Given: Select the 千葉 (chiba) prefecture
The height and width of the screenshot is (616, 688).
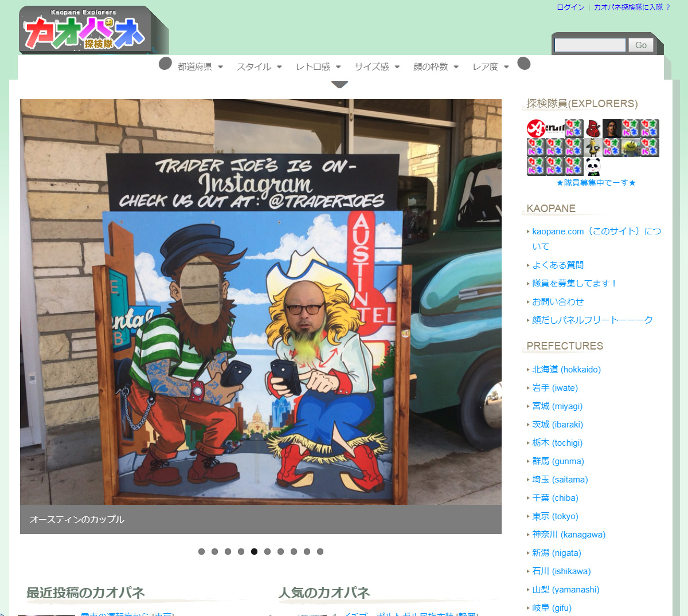Looking at the screenshot, I should point(555,498).
